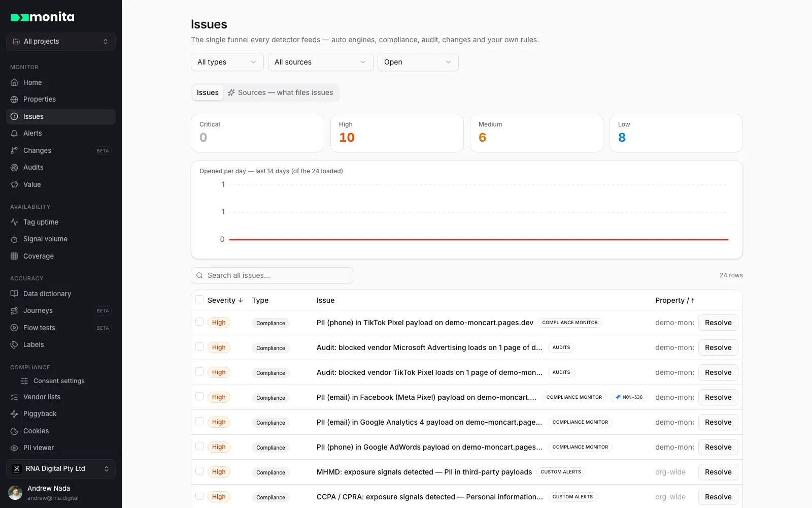Screen dimensions: 812x508
Task: Open Changes via its branch icon
Action: pyautogui.click(x=14, y=150)
